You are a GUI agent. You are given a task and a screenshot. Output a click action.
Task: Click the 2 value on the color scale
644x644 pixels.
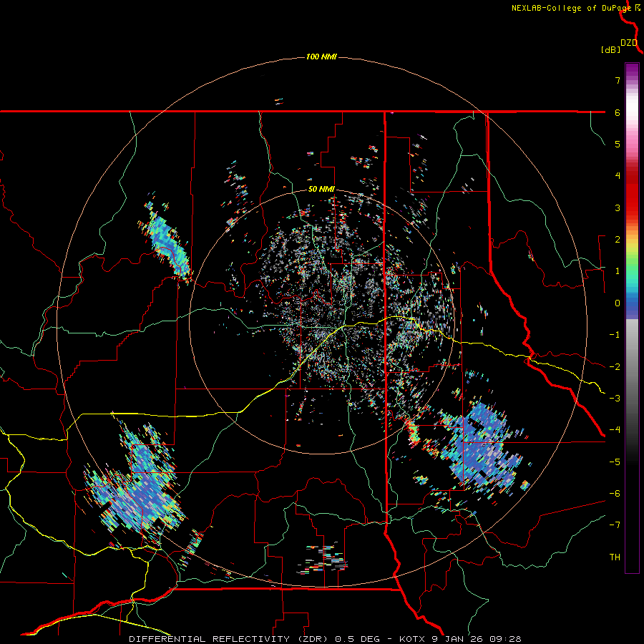point(618,240)
